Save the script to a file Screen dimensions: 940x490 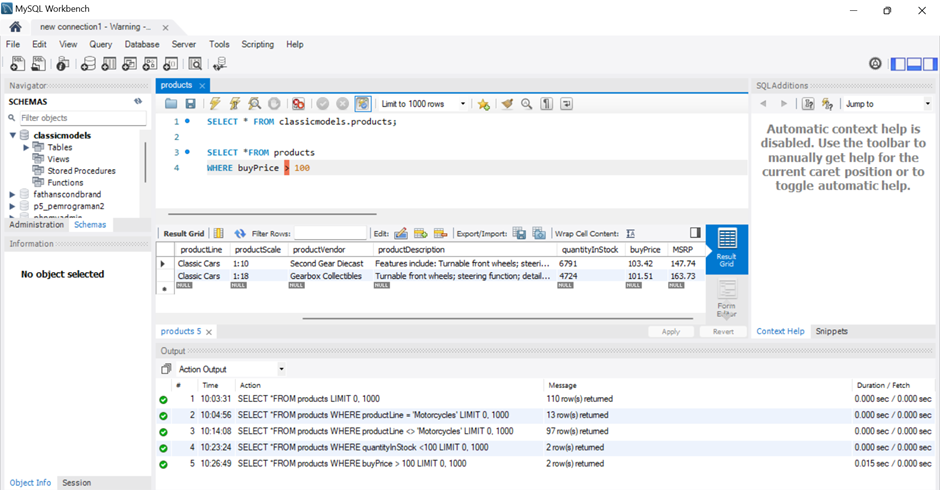pyautogui.click(x=191, y=104)
